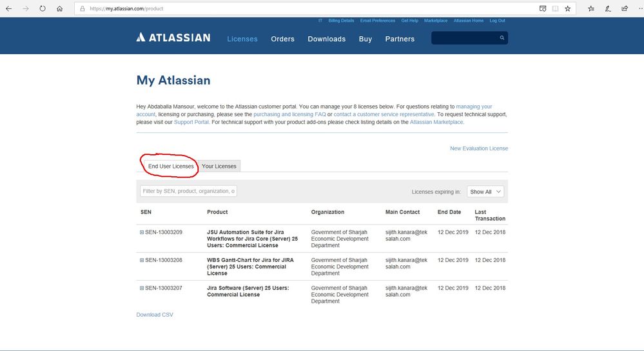Screen dimensions: 644x351
Task: Expand row SEN-13003209
Action: pyautogui.click(x=142, y=232)
